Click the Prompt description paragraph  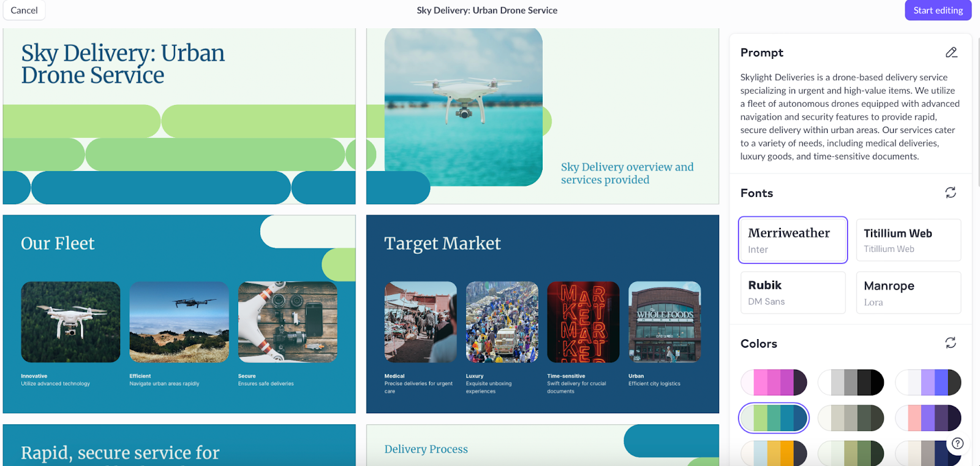pyautogui.click(x=850, y=116)
